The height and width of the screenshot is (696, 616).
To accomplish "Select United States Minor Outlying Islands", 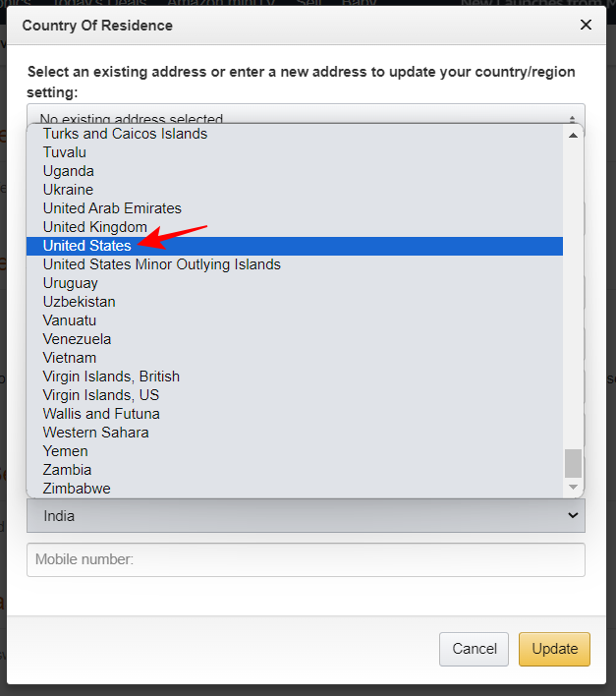I will 162,264.
